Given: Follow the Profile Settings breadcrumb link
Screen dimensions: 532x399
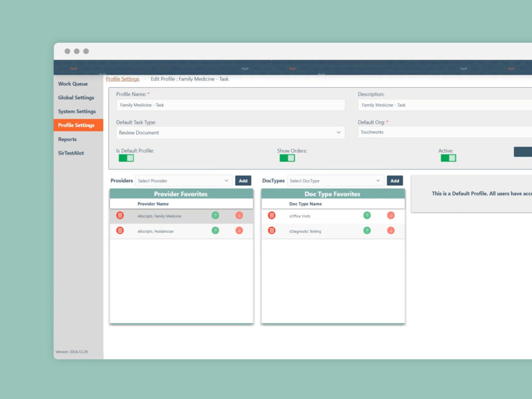Looking at the screenshot, I should coord(122,79).
